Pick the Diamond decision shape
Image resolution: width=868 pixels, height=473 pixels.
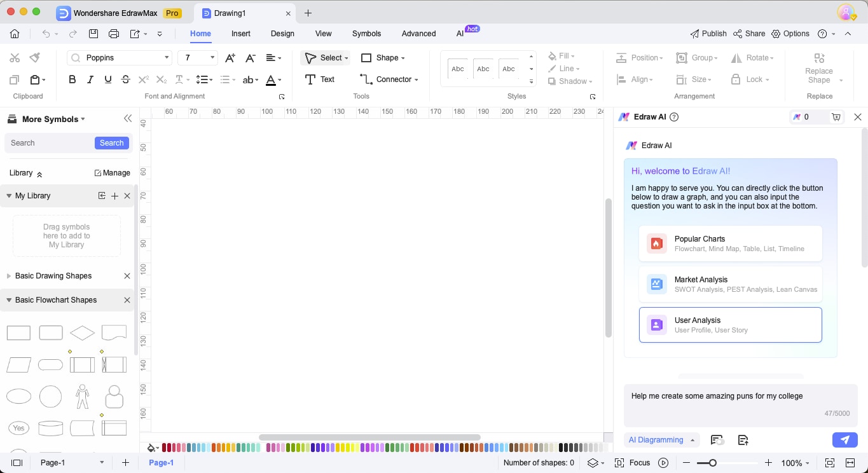[82, 332]
